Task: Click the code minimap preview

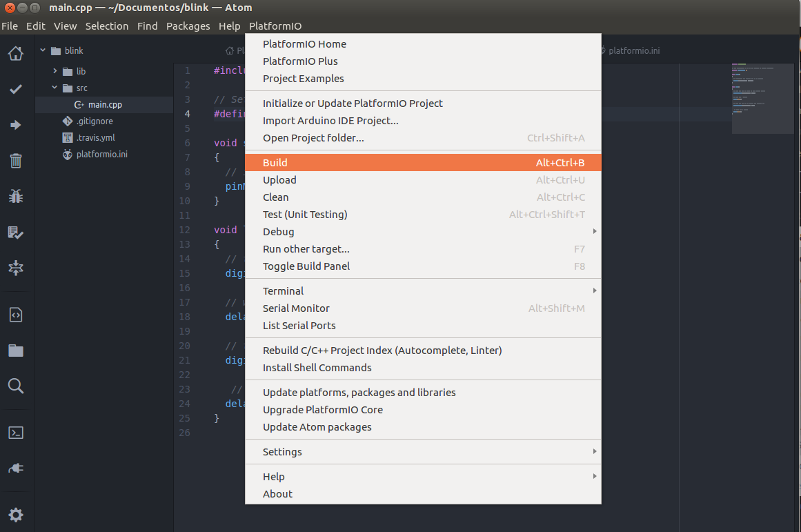Action: [x=762, y=99]
